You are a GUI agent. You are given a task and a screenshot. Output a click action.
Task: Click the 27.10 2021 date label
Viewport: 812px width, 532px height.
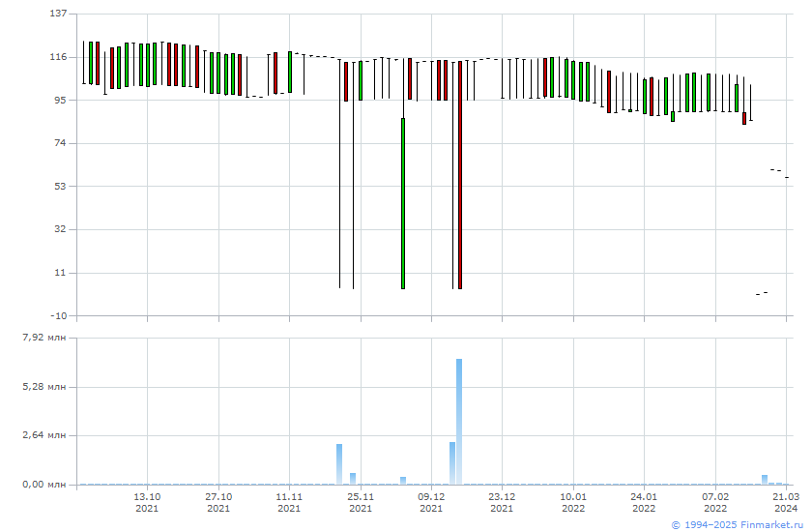coord(218,502)
